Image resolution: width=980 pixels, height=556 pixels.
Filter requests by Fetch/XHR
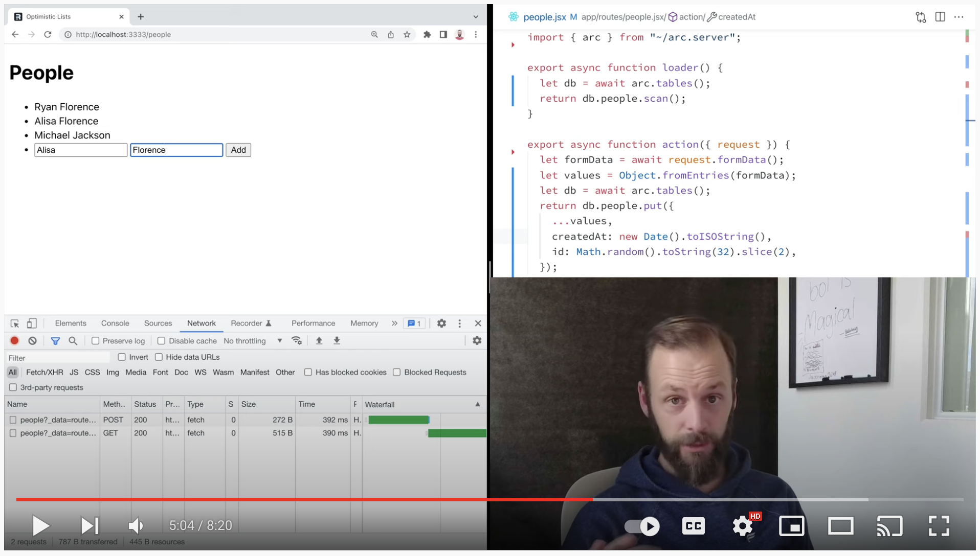[44, 373]
